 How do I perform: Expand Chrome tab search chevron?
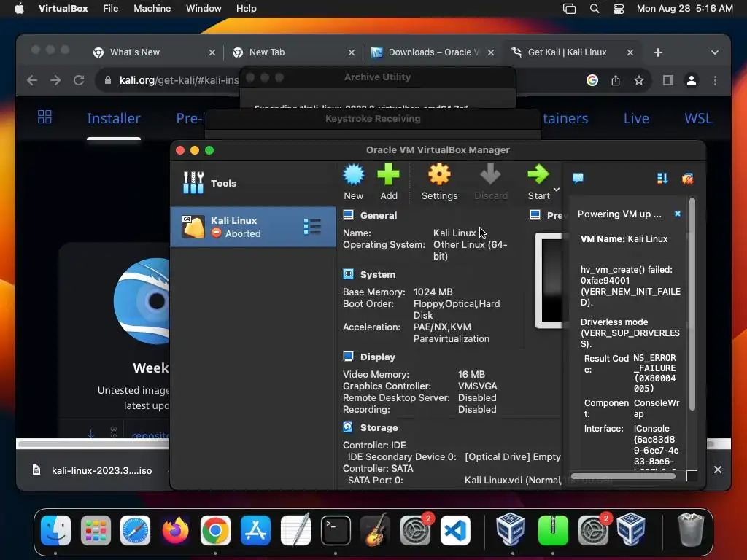[715, 52]
